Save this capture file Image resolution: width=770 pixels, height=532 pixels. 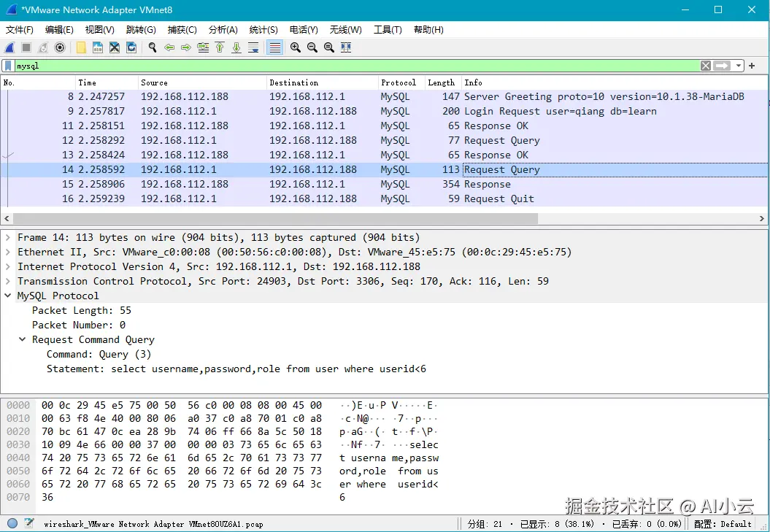point(98,47)
